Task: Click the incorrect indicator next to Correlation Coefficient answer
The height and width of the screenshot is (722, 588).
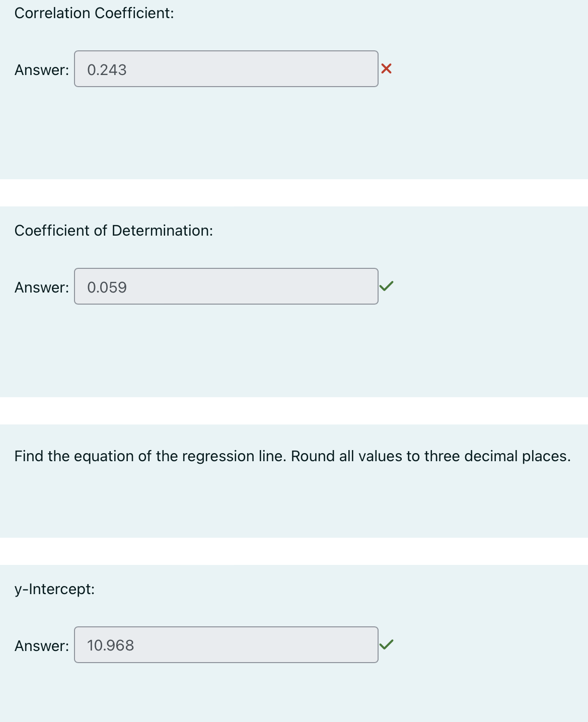Action: (385, 69)
